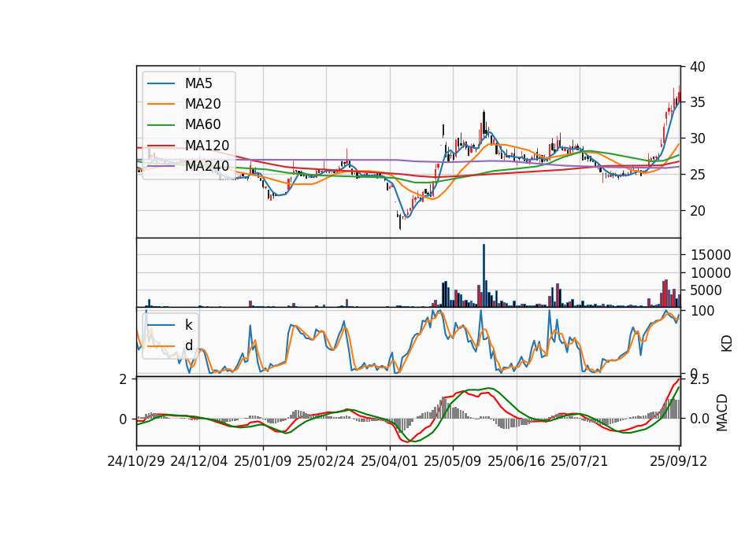
Task: Click the KD axis value 100
Action: tap(702, 311)
